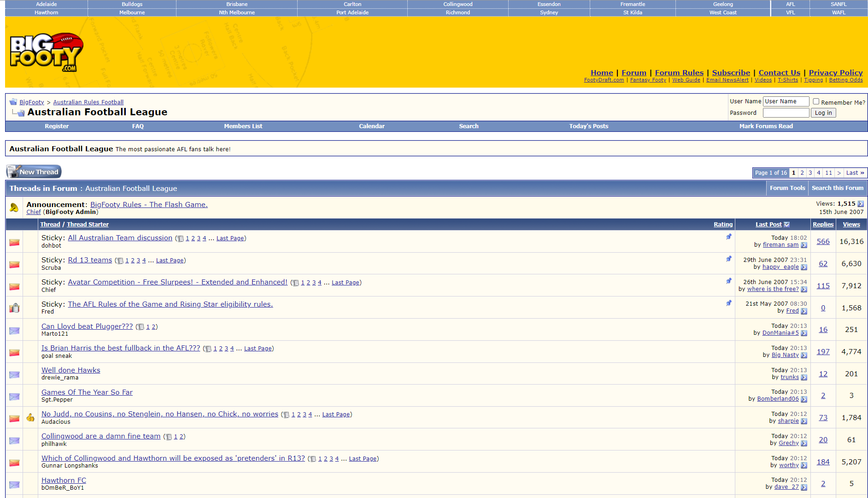This screenshot has width=868, height=498.
Task: Sort threads by Replies column
Action: pos(823,225)
